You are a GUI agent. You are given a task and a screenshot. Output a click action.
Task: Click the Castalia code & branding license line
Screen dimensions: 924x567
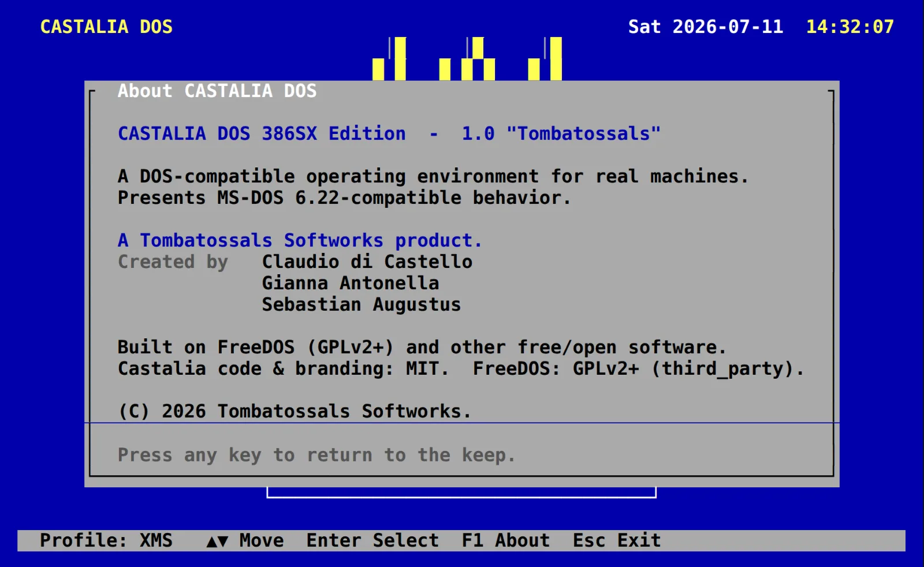[x=461, y=369]
